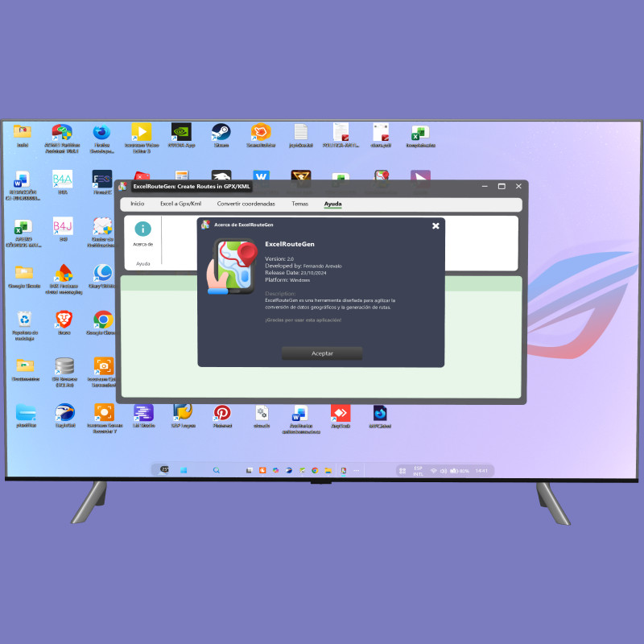This screenshot has width=644, height=644.
Task: Click the taskbar clock showing 14:41
Action: coord(481,470)
